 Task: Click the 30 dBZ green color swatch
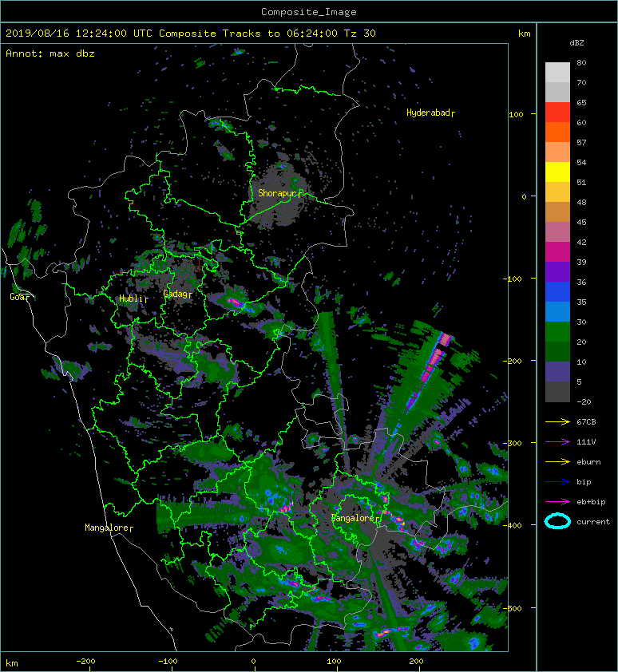[557, 332]
